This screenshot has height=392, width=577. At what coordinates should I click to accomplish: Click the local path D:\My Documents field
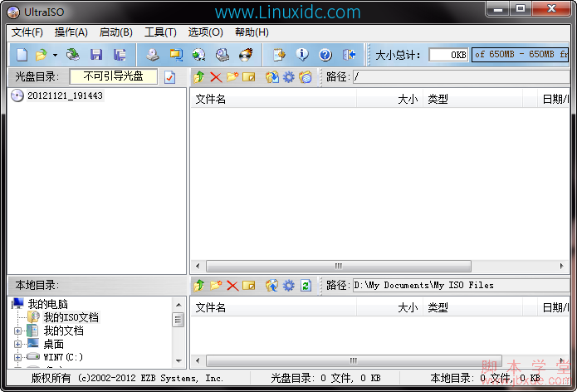(x=461, y=285)
